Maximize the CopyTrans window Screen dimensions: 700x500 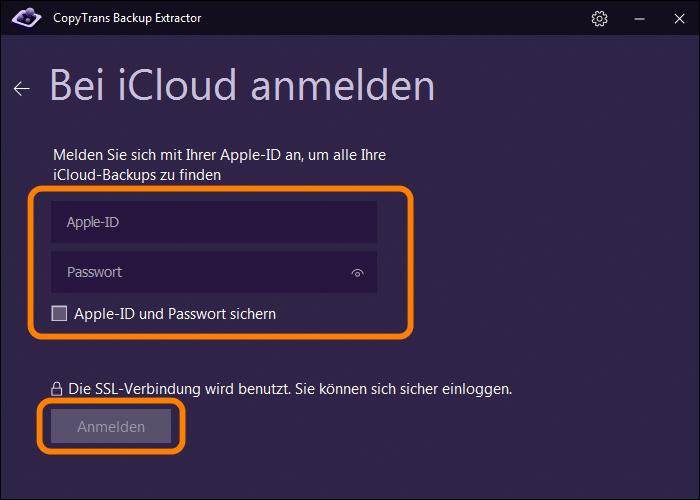[658, 18]
